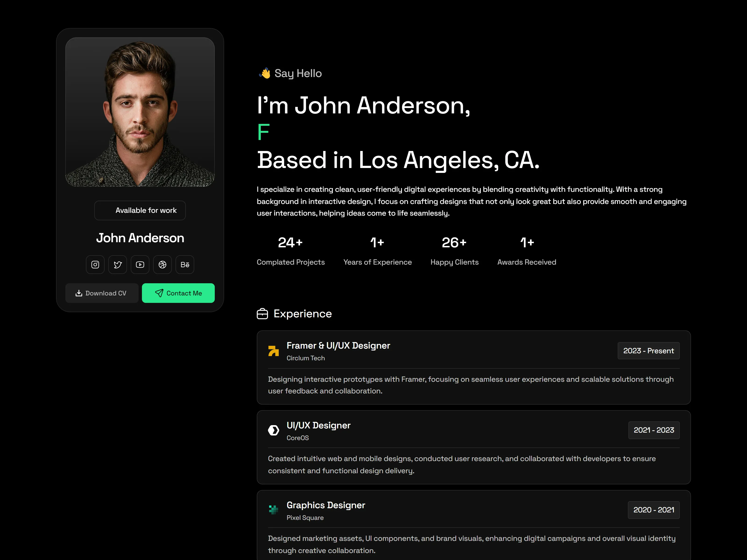Click the waving hand emoji
This screenshot has height=560, width=747.
click(x=265, y=73)
